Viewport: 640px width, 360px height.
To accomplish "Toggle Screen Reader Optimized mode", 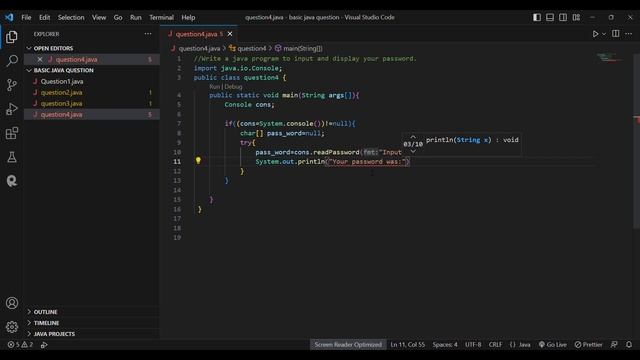I will coord(348,345).
